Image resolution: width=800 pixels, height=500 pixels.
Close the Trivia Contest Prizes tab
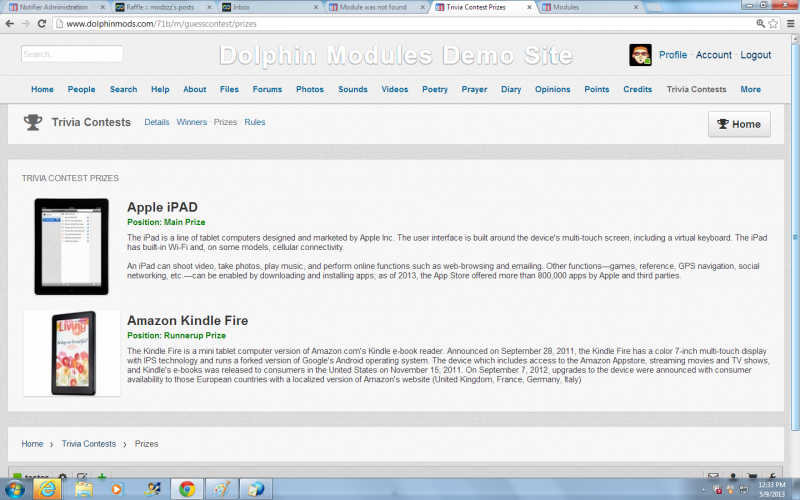529,7
